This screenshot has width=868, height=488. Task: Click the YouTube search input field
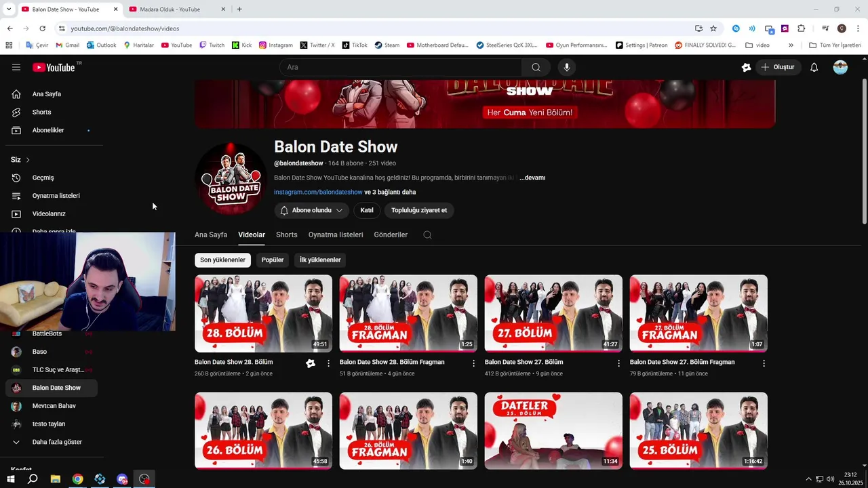[x=400, y=67]
